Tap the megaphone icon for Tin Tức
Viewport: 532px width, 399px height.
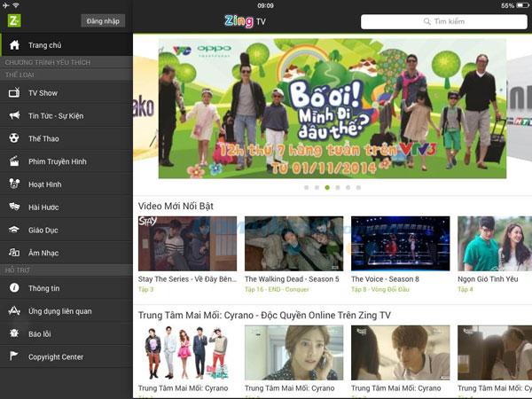point(14,115)
